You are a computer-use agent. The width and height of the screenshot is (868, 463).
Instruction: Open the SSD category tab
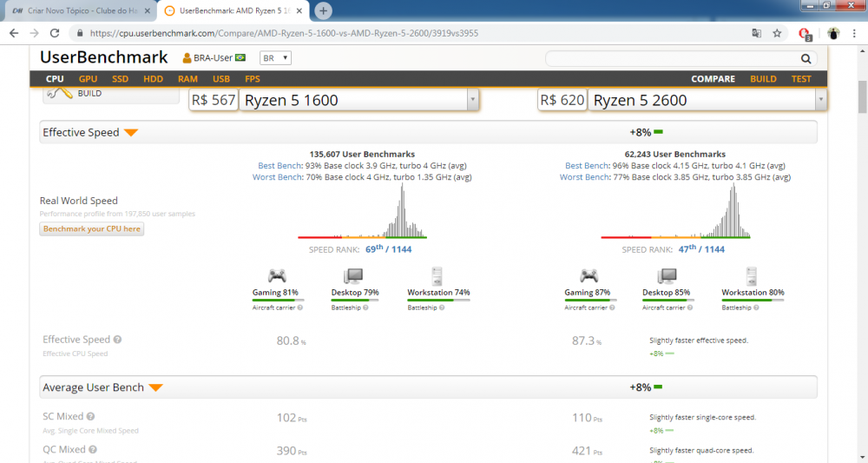(x=120, y=79)
